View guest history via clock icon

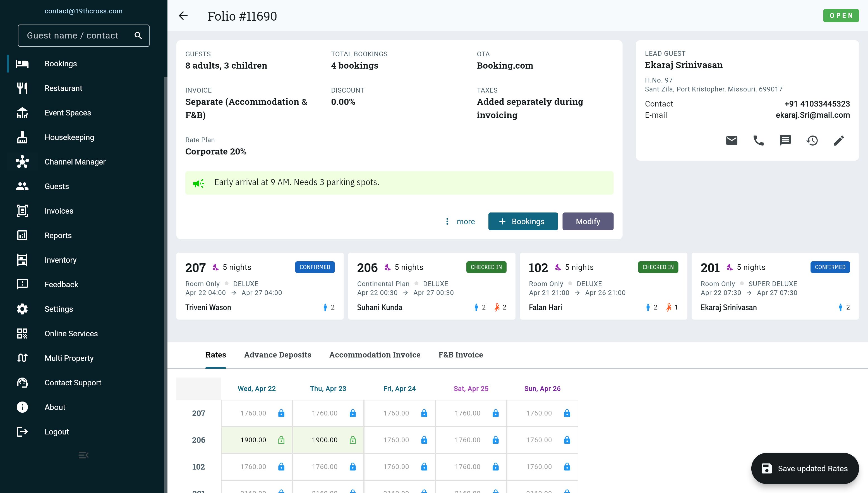(x=812, y=140)
